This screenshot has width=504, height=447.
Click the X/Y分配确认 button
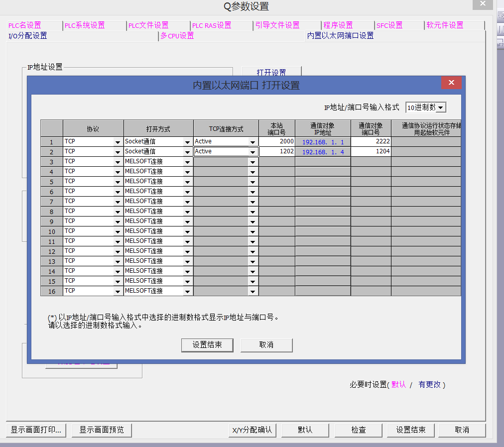252,430
